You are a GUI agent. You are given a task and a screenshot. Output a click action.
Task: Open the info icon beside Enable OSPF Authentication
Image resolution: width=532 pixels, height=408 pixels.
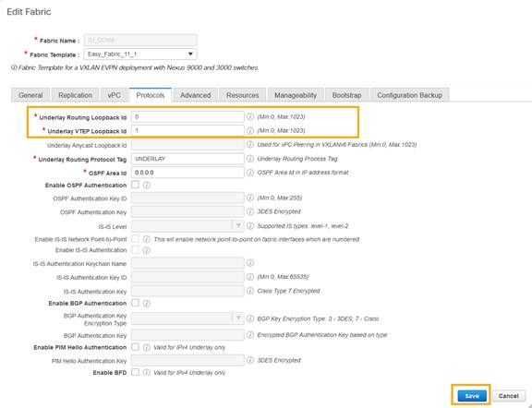[147, 186]
